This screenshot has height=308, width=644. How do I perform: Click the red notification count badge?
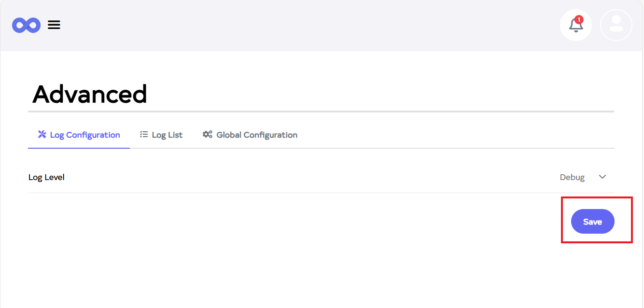[579, 20]
